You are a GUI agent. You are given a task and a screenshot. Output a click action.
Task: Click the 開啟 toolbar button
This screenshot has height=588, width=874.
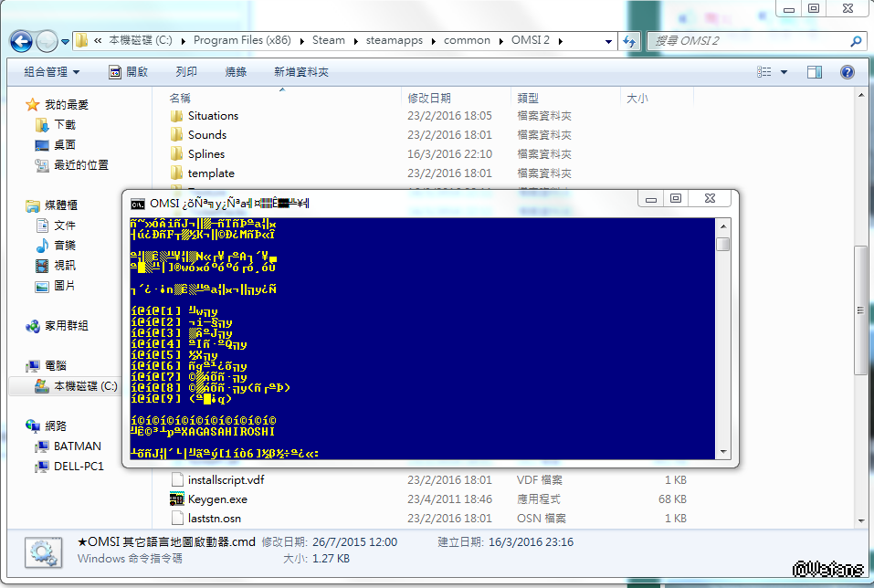pos(129,72)
